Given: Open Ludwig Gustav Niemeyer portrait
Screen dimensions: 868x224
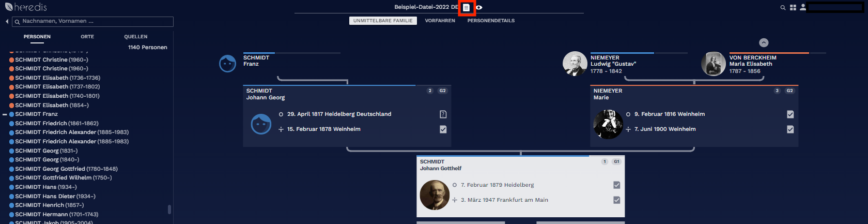Looking at the screenshot, I should click(575, 64).
